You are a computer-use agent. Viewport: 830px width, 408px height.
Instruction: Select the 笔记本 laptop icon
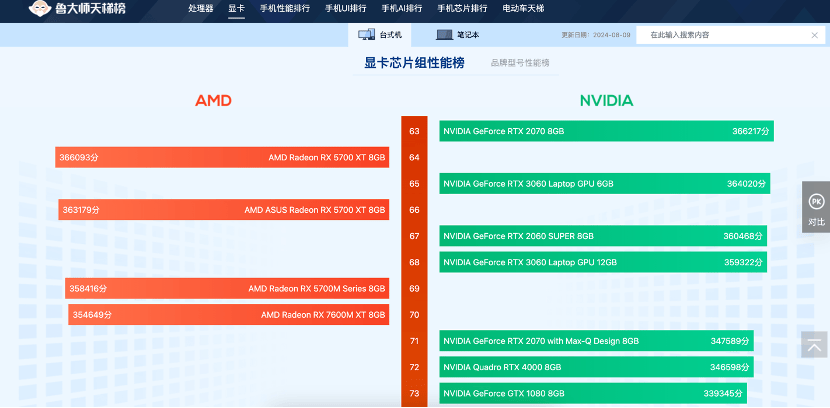[444, 35]
